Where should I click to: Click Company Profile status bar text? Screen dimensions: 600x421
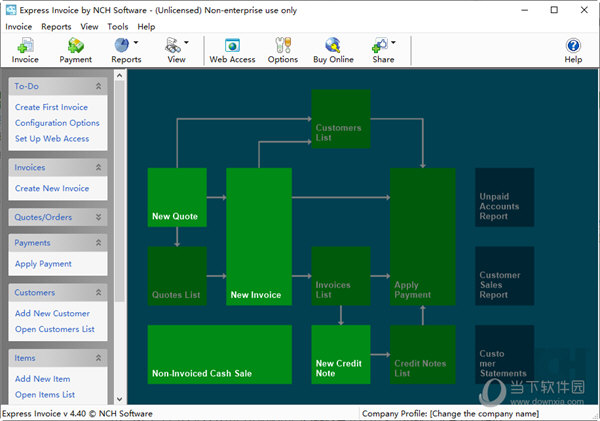tap(450, 414)
